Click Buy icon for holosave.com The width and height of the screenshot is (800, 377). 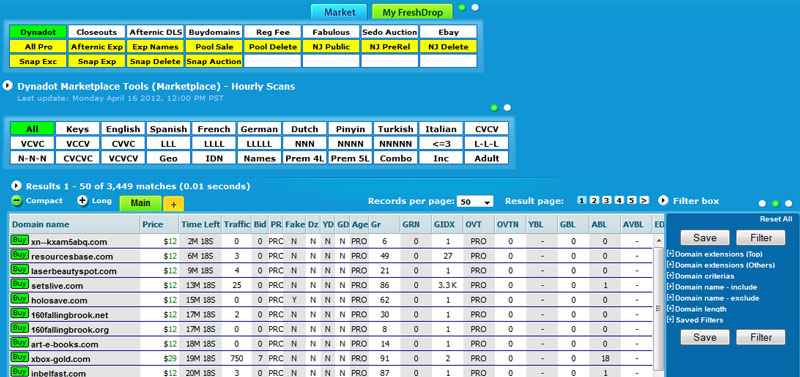(20, 298)
